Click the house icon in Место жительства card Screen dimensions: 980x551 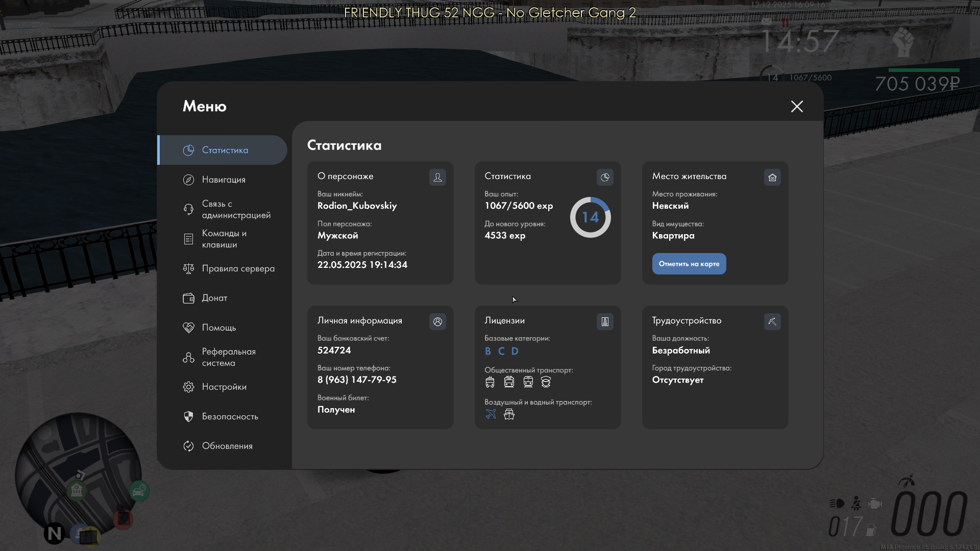[772, 177]
